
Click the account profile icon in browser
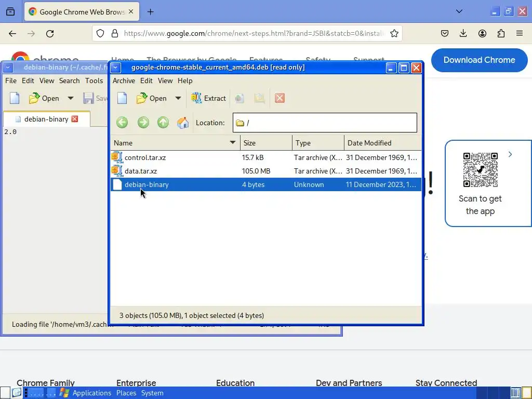[x=482, y=33]
